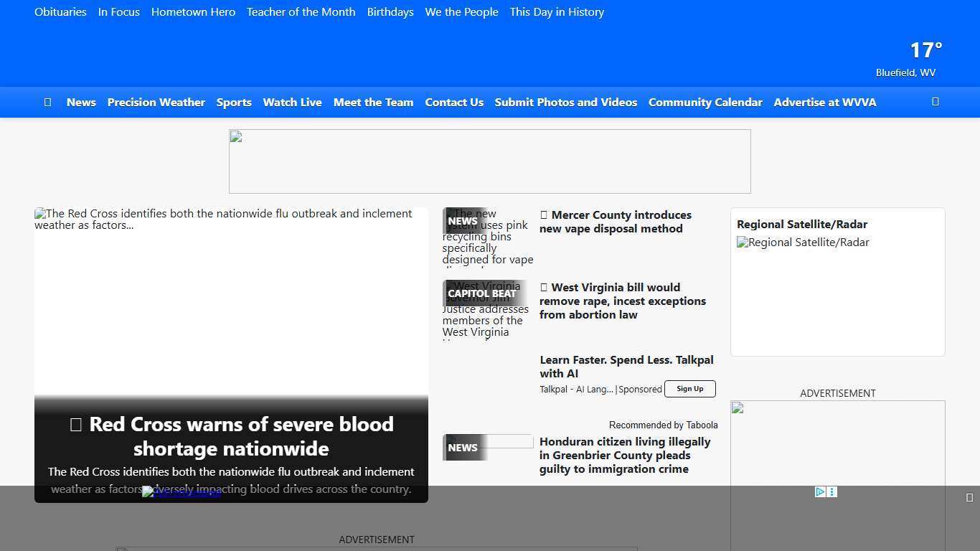Open West Virginia abortion bill article
980x551 pixels.
(622, 301)
